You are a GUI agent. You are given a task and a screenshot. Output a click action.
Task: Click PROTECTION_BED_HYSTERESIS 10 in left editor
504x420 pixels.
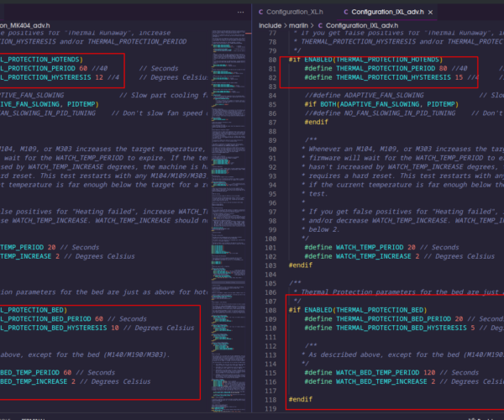pos(63,328)
